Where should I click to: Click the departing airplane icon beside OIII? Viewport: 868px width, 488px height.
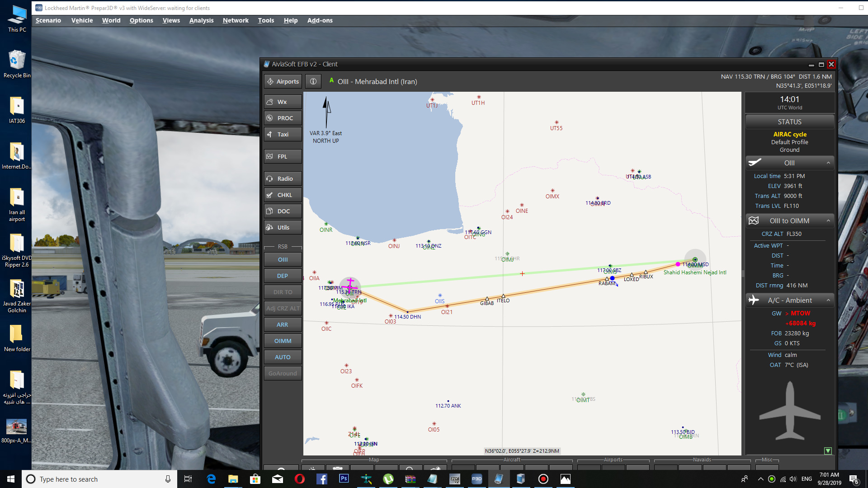pyautogui.click(x=755, y=162)
